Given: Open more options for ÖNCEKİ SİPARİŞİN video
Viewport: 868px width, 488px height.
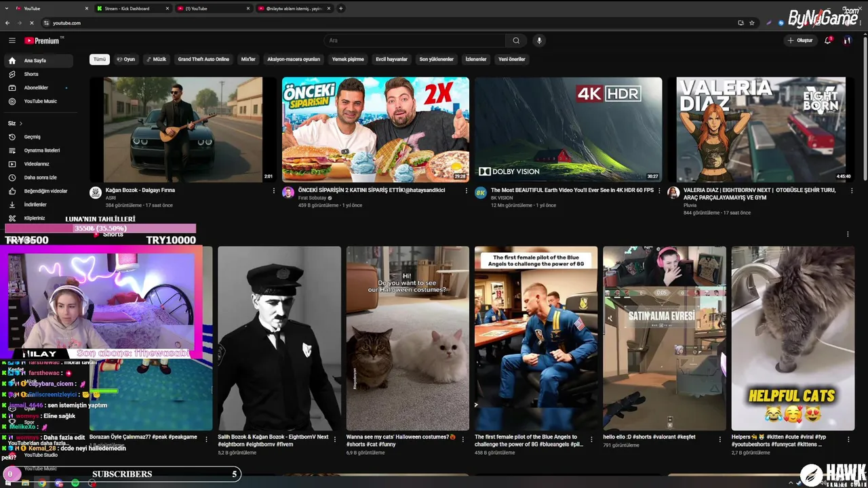Looking at the screenshot, I should coord(467,191).
